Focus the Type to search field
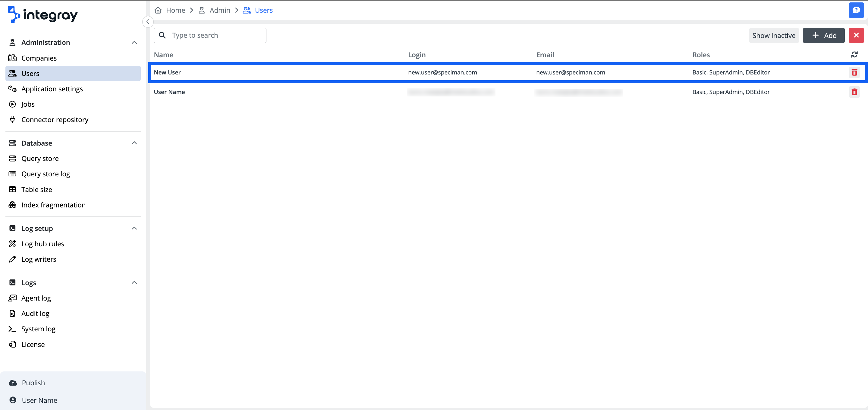This screenshot has width=868, height=410. (216, 35)
